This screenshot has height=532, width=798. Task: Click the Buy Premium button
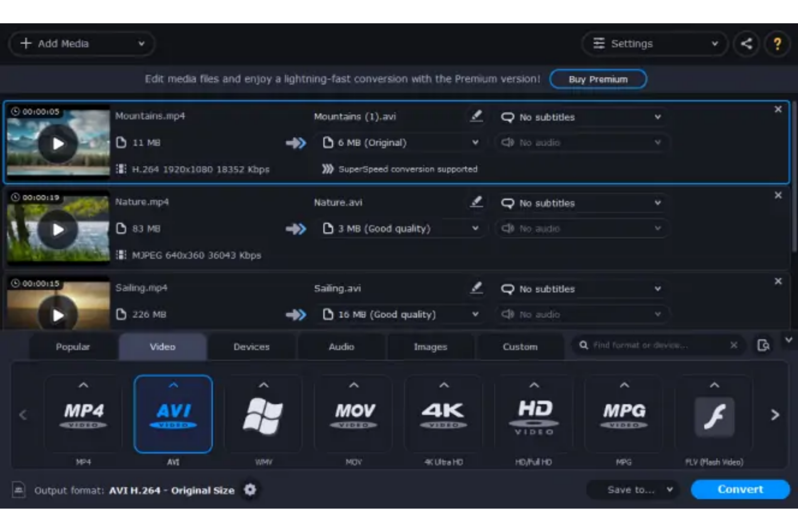(598, 79)
